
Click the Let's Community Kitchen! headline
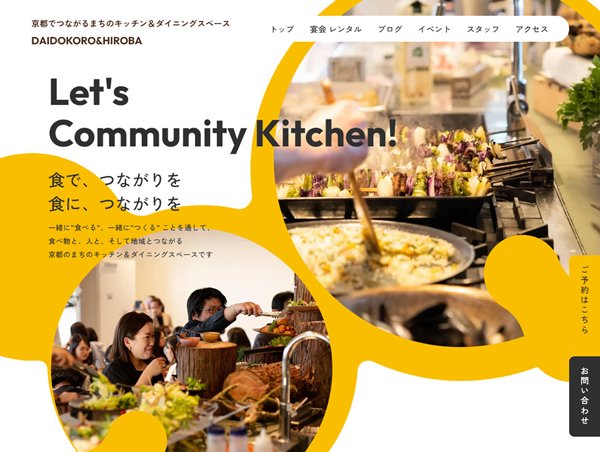(x=223, y=113)
